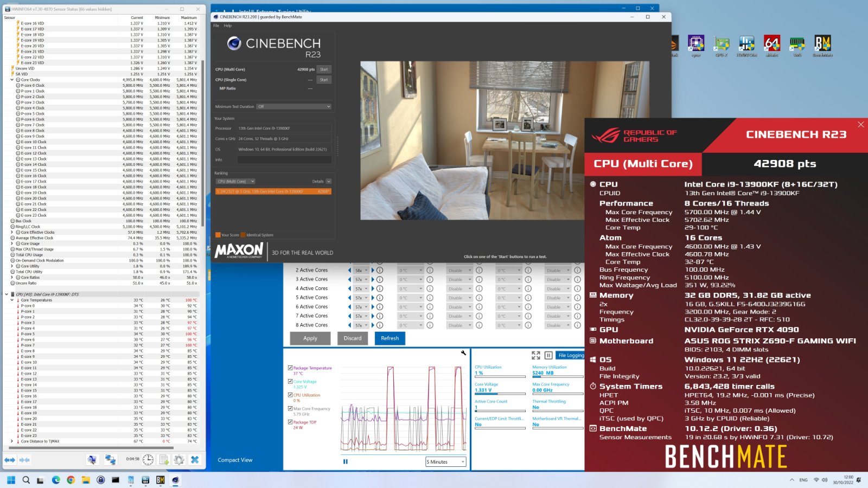
Task: Click the Refresh button in XTU
Action: (x=390, y=338)
